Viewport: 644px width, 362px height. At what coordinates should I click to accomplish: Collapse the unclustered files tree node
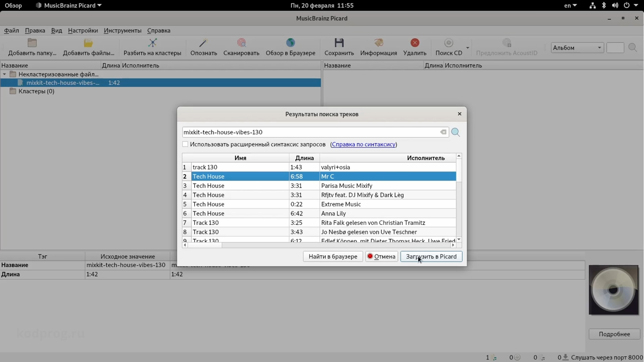coord(4,74)
